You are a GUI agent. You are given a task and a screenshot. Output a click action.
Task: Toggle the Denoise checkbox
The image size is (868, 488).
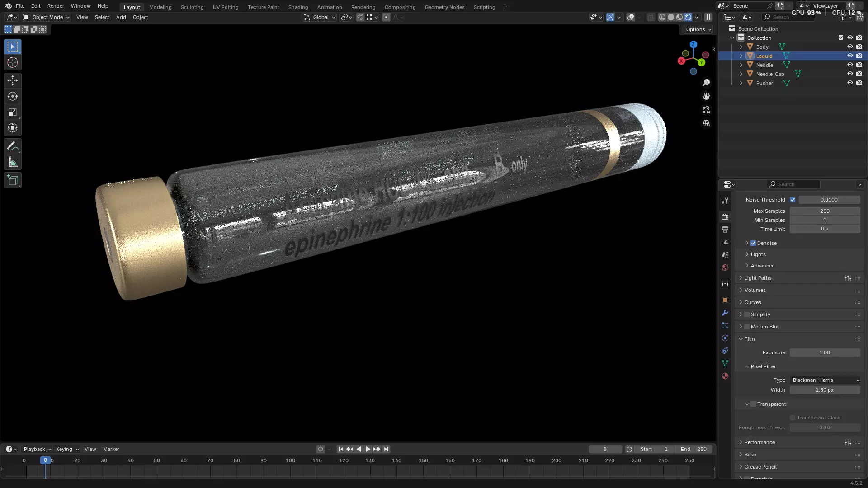point(753,243)
